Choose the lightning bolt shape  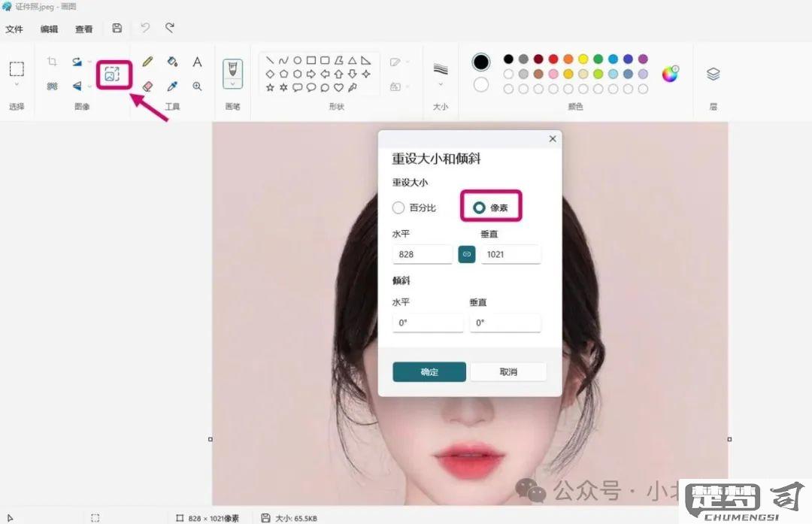(352, 87)
